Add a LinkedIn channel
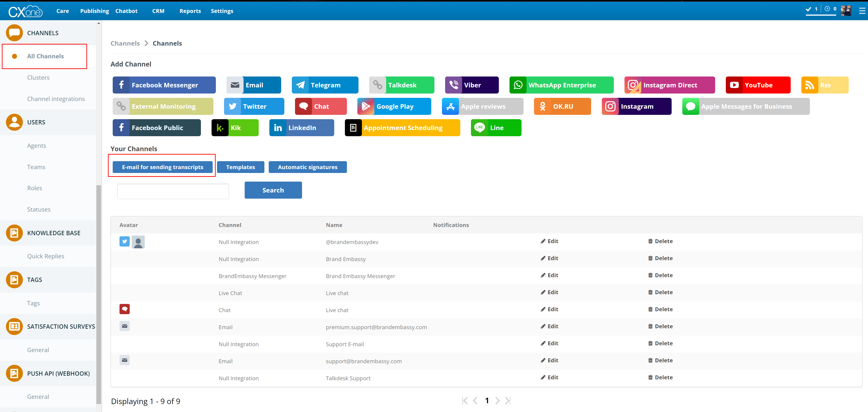Image resolution: width=868 pixels, height=412 pixels. coord(302,128)
